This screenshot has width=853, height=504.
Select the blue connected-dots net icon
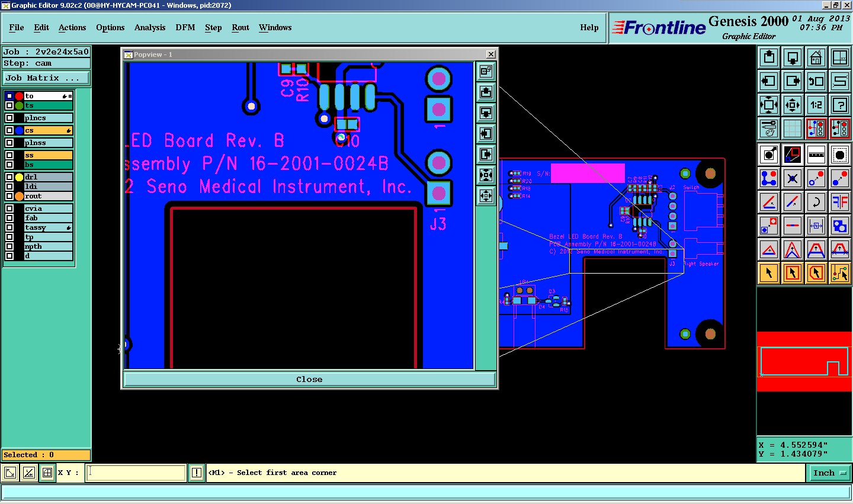[769, 178]
